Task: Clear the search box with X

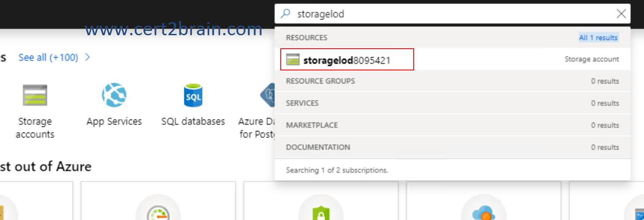Action: tap(621, 14)
